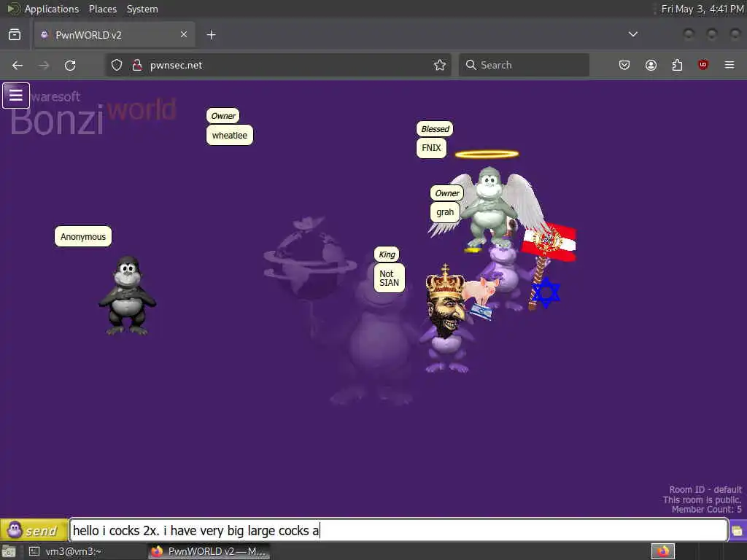Screen dimensions: 747x560
Task: Click the grah name tag
Action: 445,212
